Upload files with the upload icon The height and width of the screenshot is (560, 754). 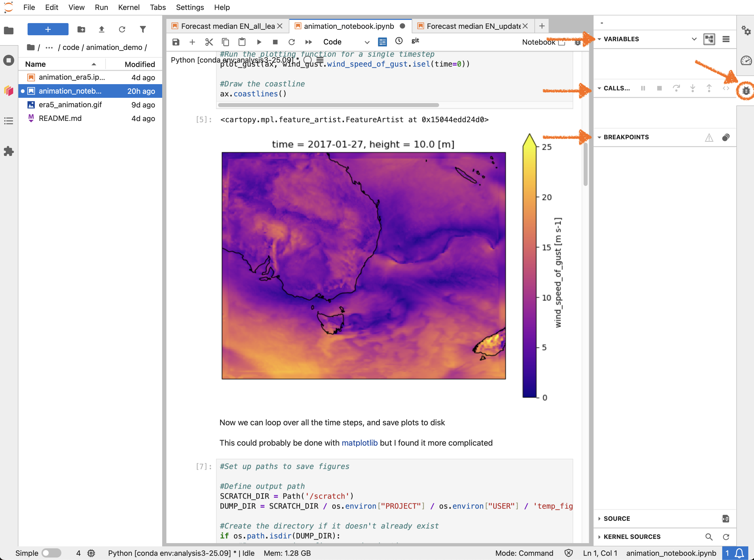click(101, 30)
